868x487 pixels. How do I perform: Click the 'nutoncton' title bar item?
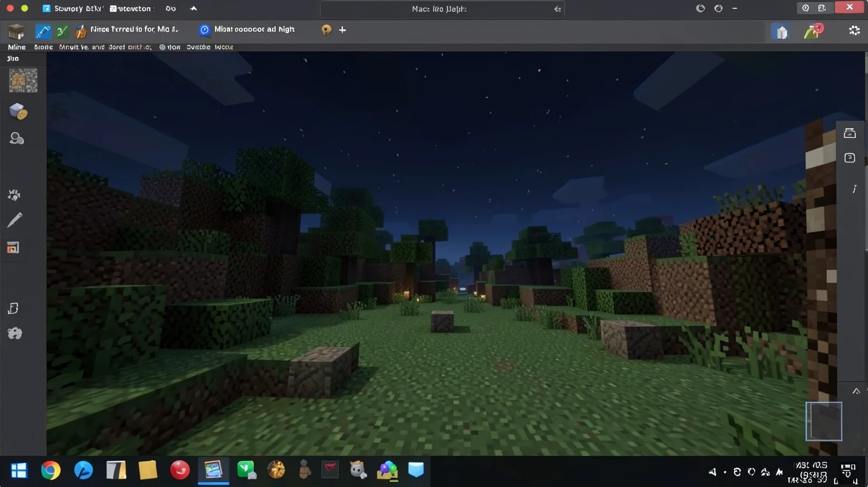pyautogui.click(x=130, y=9)
